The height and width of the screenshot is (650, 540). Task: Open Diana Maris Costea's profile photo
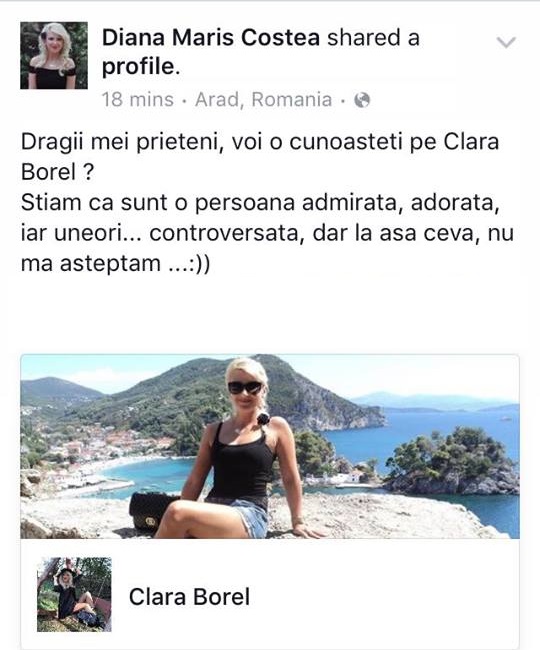point(54,55)
